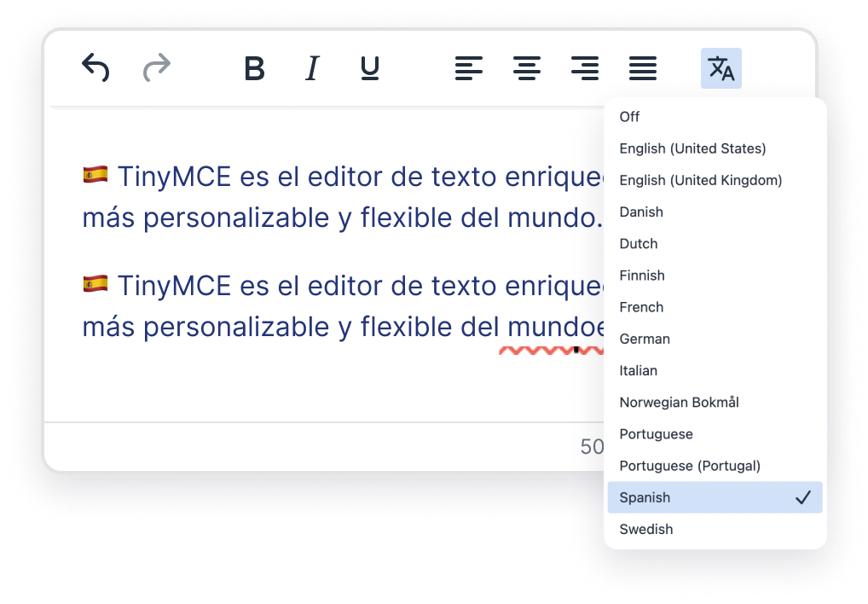This screenshot has width=868, height=604.
Task: Enable English (United States) spellchecking
Action: coord(692,148)
